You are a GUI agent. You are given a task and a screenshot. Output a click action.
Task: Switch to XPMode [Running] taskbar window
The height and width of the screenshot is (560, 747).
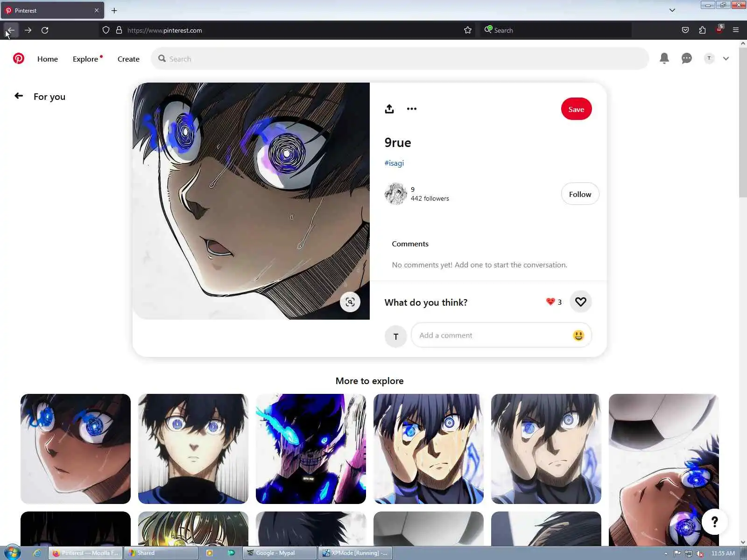tap(355, 553)
